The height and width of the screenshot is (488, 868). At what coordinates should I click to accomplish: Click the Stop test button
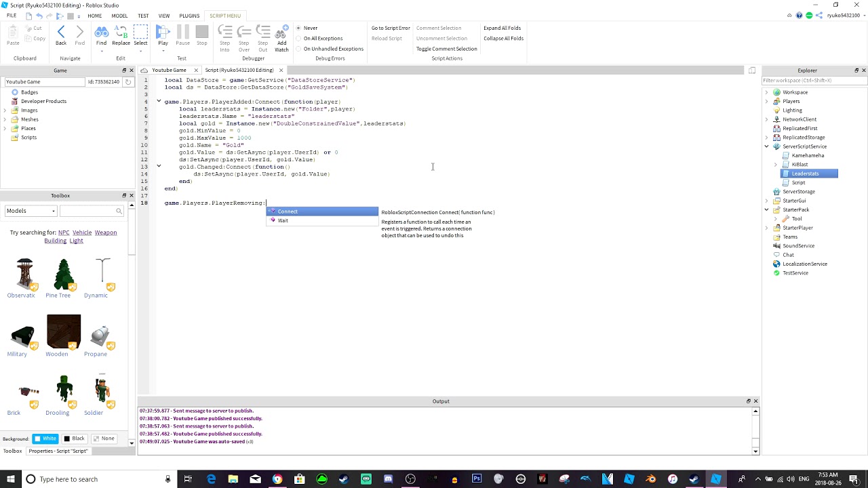pos(201,35)
